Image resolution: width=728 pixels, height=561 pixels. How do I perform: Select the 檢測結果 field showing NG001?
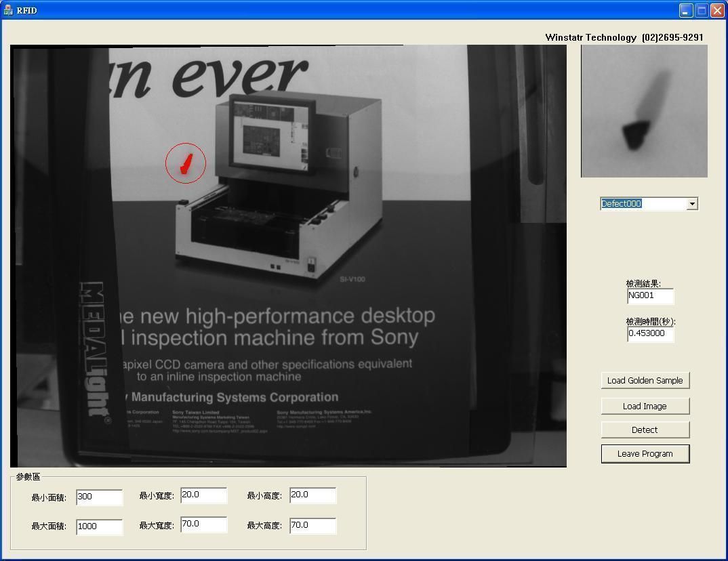[651, 296]
